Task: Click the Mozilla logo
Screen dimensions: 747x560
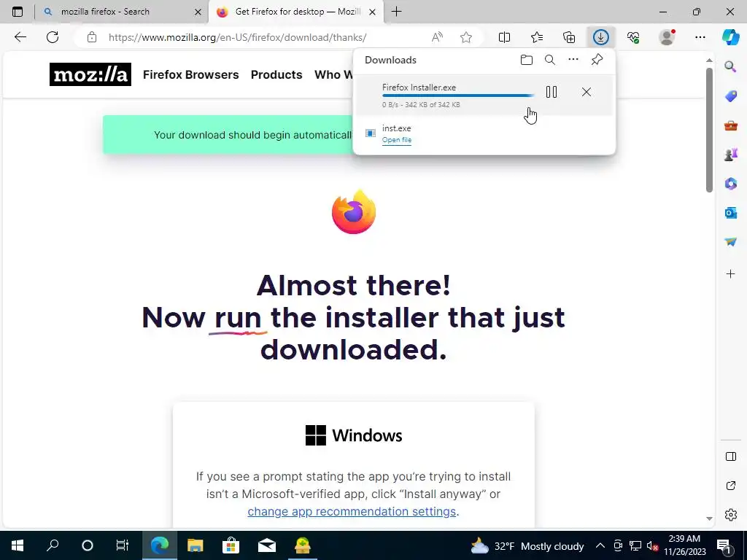Action: (90, 74)
